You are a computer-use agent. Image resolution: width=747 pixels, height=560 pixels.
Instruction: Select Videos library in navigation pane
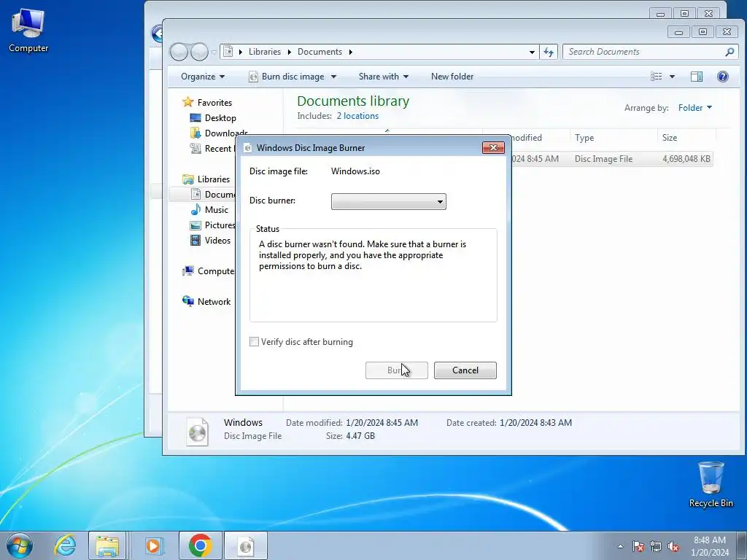[x=217, y=241]
